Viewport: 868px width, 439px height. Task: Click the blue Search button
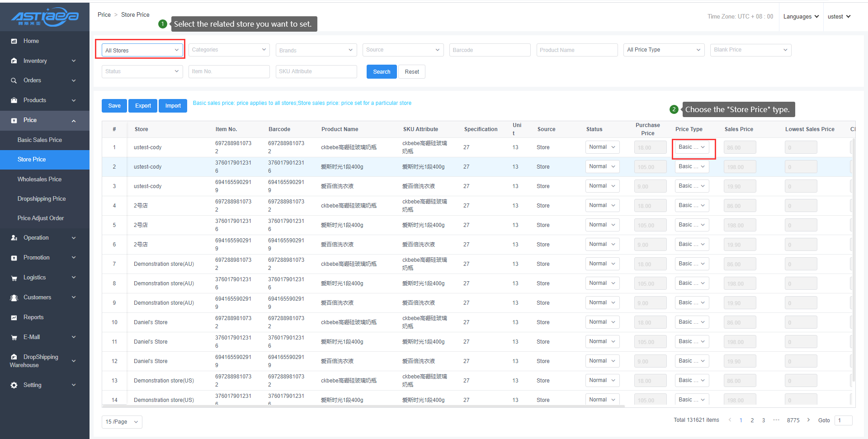[382, 72]
